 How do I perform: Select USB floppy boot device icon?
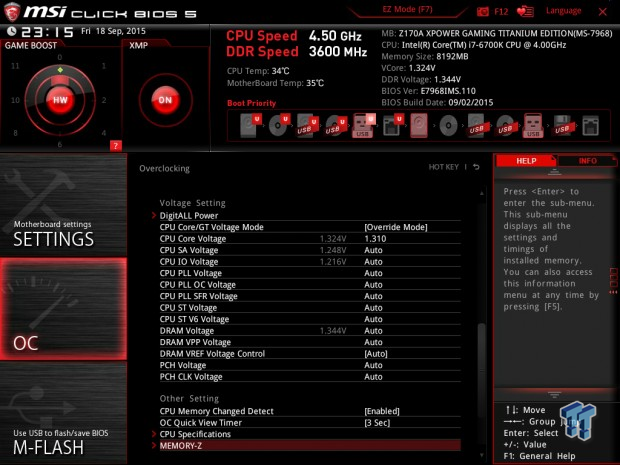pos(563,126)
